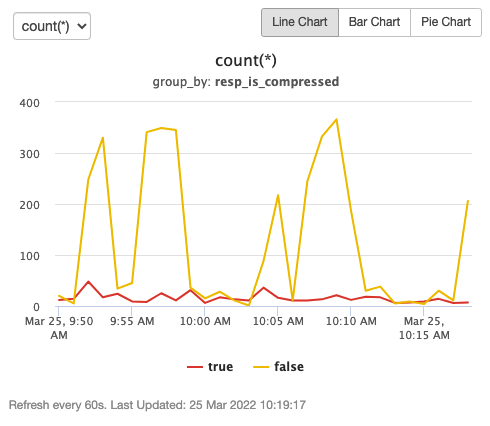Click the Mar 25, 9:50 AM axis label
Image resolution: width=490 pixels, height=426 pixels.
[59, 328]
